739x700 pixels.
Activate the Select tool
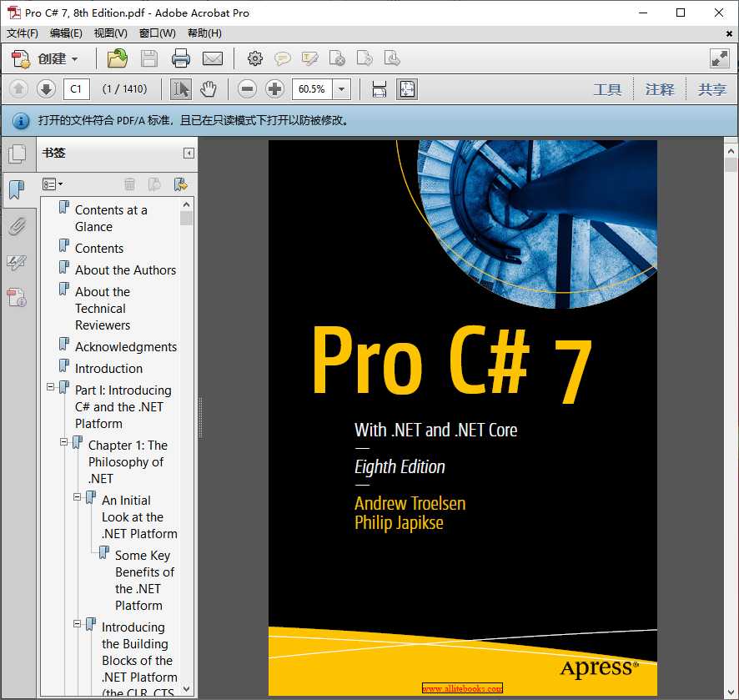(179, 88)
